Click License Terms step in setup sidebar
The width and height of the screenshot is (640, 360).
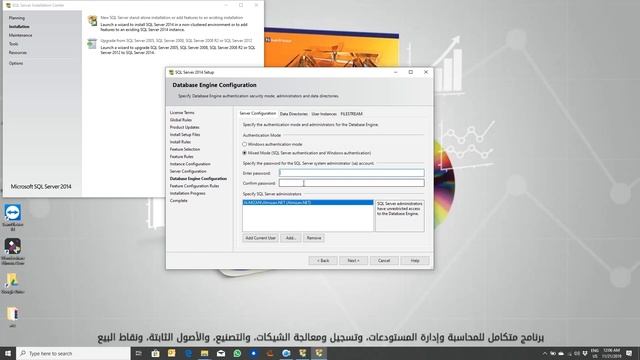coord(182,112)
